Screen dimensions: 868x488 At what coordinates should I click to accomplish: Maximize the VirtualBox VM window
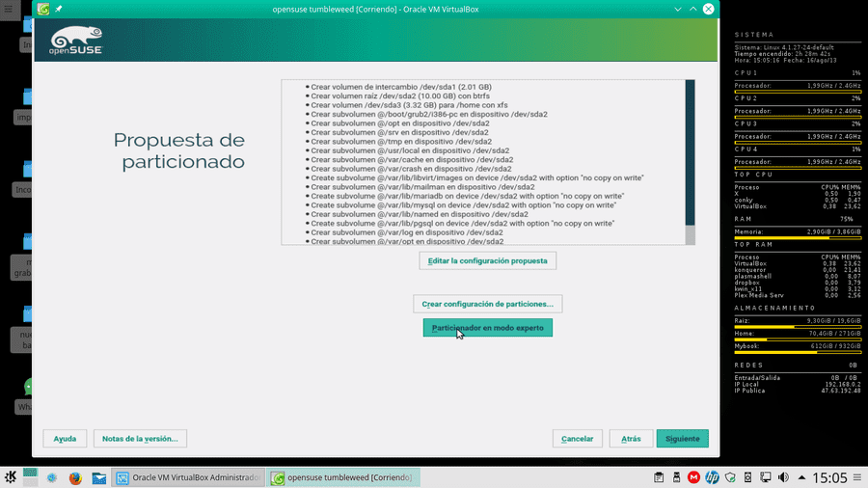(693, 9)
